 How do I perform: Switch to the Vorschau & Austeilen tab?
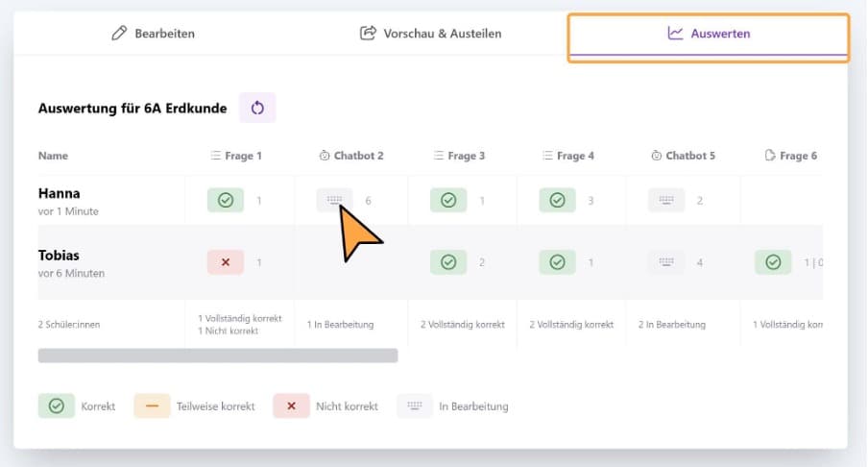point(431,34)
